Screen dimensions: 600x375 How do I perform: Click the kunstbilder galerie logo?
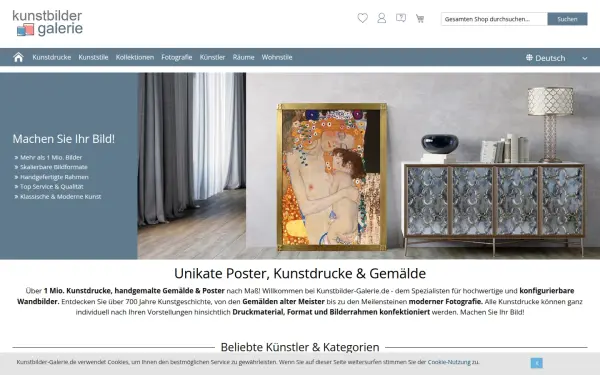[x=48, y=23]
